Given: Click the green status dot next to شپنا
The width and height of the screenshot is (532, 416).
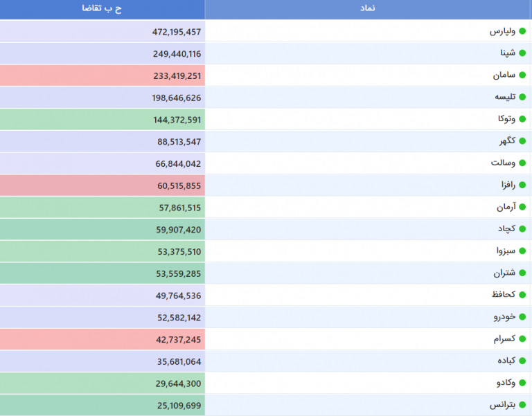Looking at the screenshot, I should pos(523,54).
